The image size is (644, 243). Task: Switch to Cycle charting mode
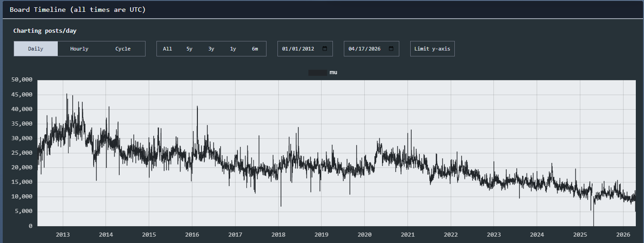[123, 49]
